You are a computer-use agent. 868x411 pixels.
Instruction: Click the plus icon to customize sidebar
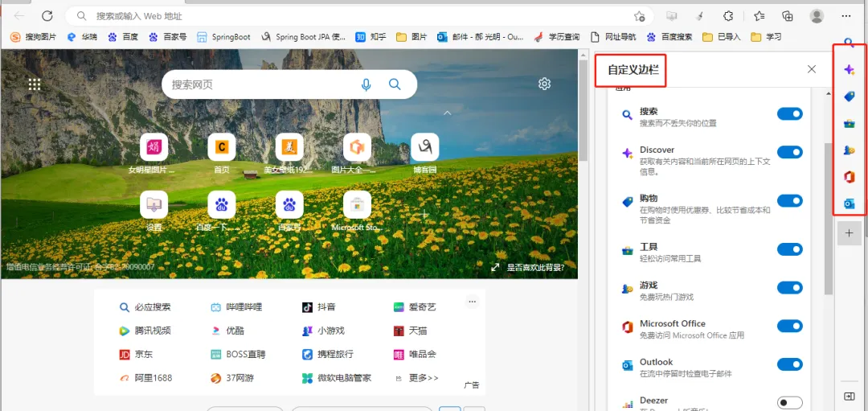point(850,233)
